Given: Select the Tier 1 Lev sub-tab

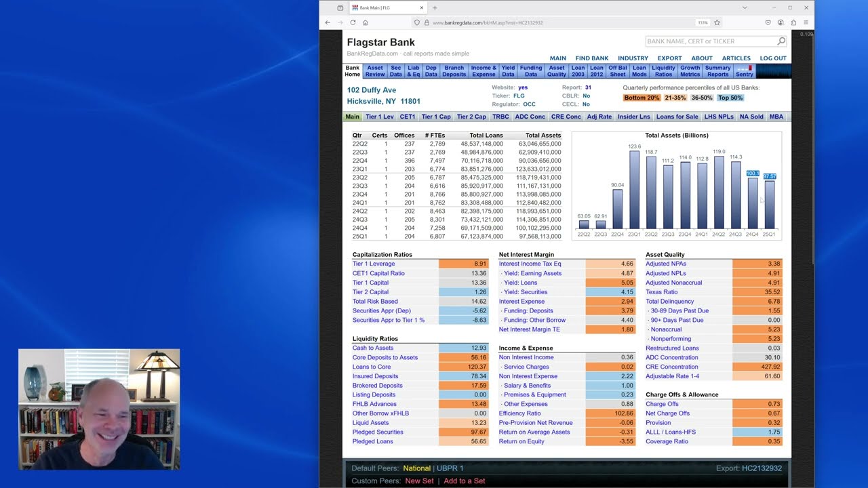Looking at the screenshot, I should coord(380,117).
